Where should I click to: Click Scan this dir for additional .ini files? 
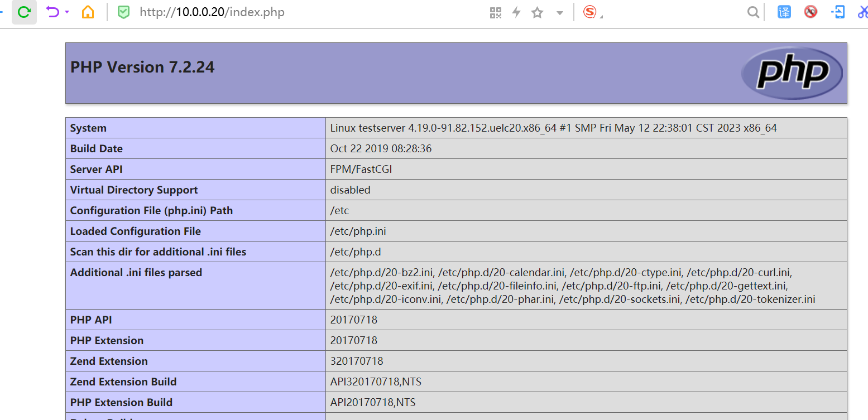pos(158,252)
